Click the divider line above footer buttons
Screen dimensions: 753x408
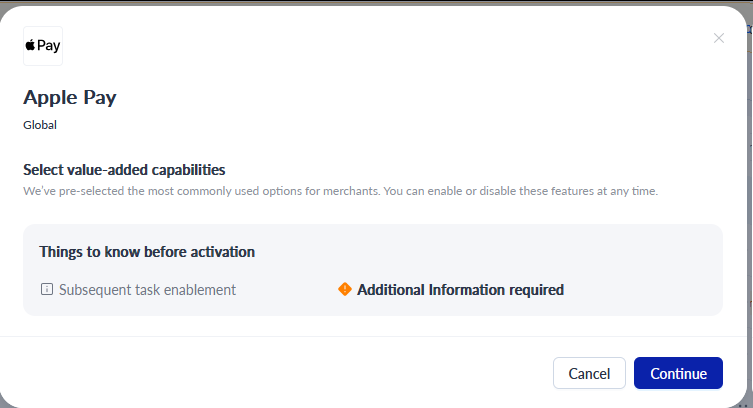pos(374,336)
